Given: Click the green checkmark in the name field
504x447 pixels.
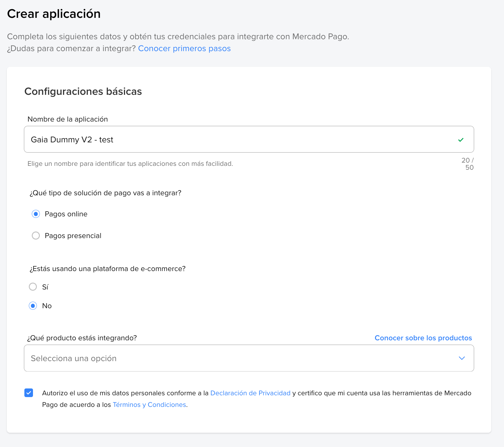Looking at the screenshot, I should click(461, 140).
